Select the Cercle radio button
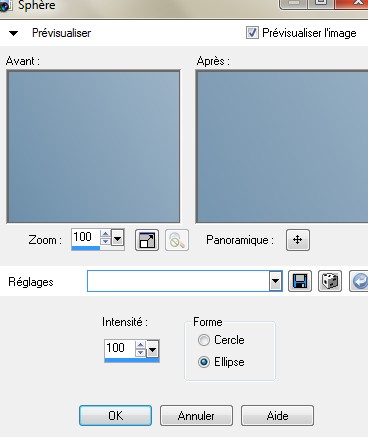 (x=204, y=340)
